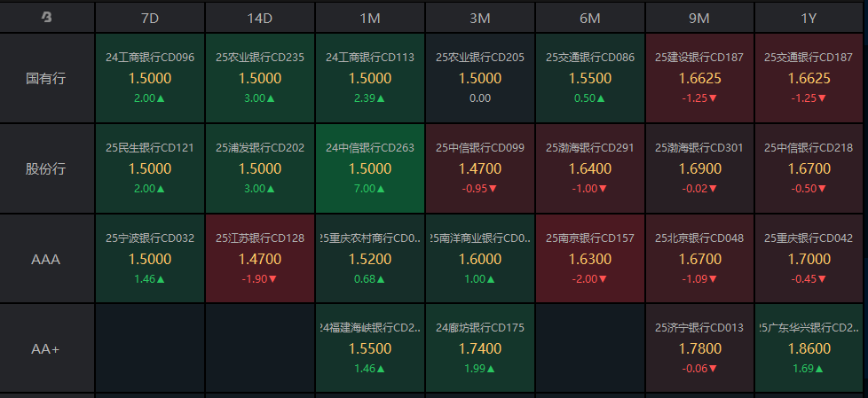This screenshot has width=868, height=398.
Task: Select the 7D tenor column header
Action: tap(150, 18)
